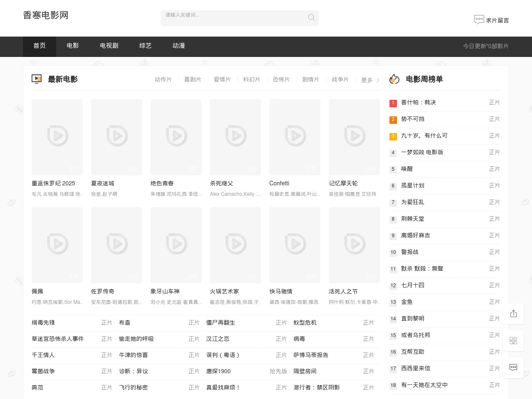The height and width of the screenshot is (399, 532).
Task: Click the search magnifier icon
Action: 311,17
